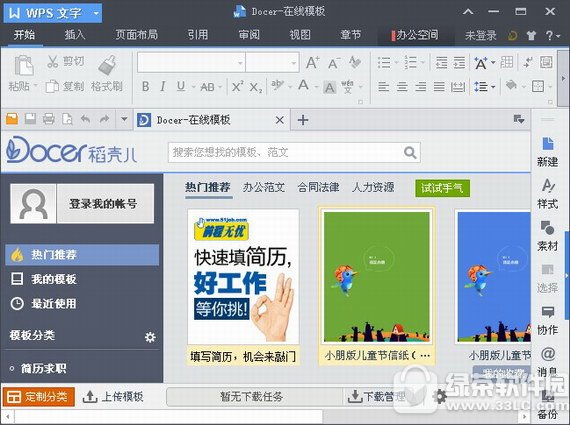Click the numbered list icon
This screenshot has width=570, height=425.
pyautogui.click(x=410, y=63)
